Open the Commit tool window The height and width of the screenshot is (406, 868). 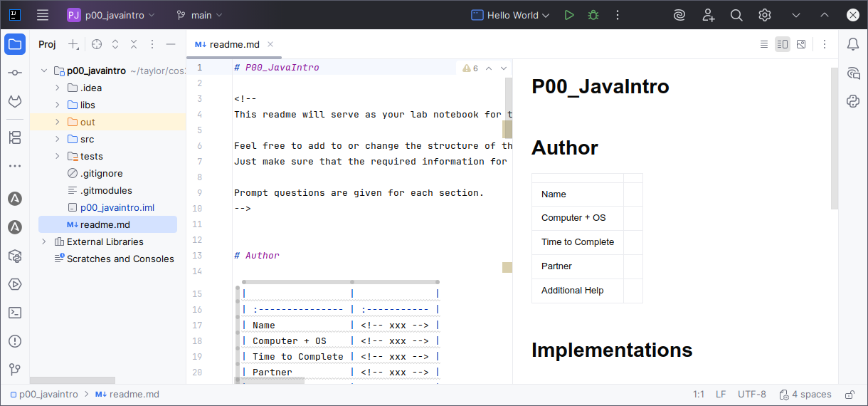[x=15, y=73]
